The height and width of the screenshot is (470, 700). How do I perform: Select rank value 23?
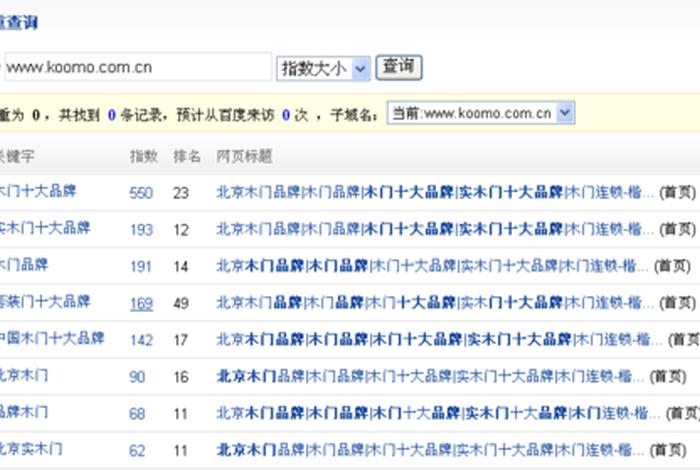coord(181,193)
